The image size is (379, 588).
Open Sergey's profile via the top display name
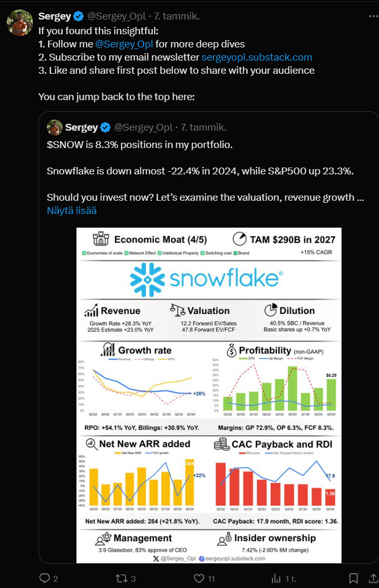tap(54, 16)
